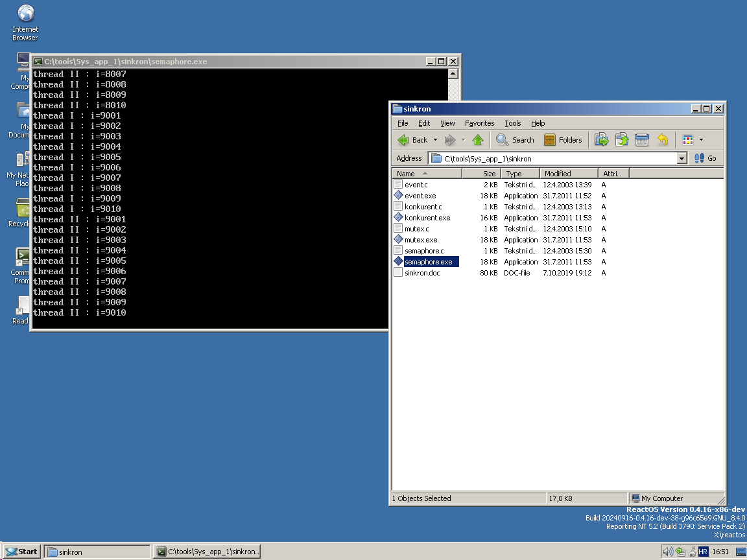Select the sinkron.doc file icon
Viewport: 747px width, 560px height.
click(398, 272)
